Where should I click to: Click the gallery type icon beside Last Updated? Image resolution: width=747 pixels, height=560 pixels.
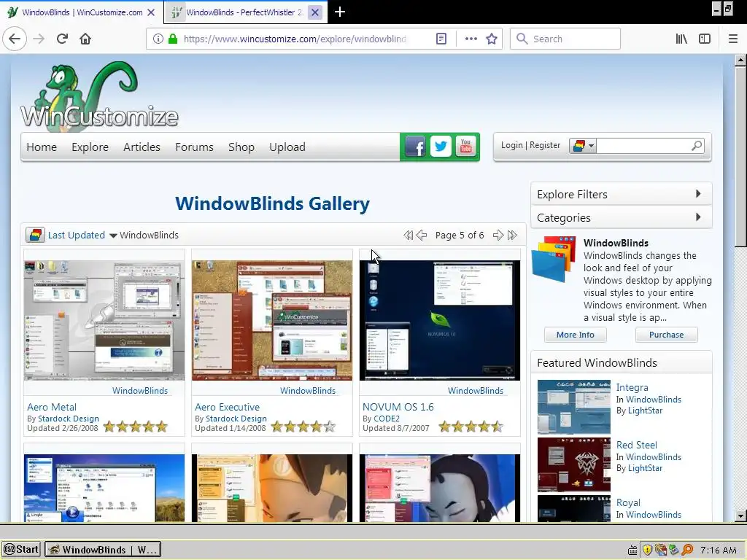[35, 235]
